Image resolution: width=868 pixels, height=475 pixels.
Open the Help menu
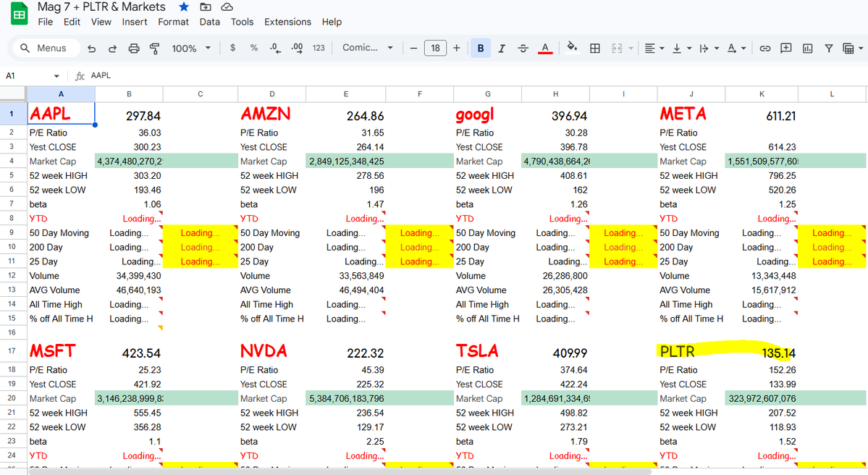(332, 22)
